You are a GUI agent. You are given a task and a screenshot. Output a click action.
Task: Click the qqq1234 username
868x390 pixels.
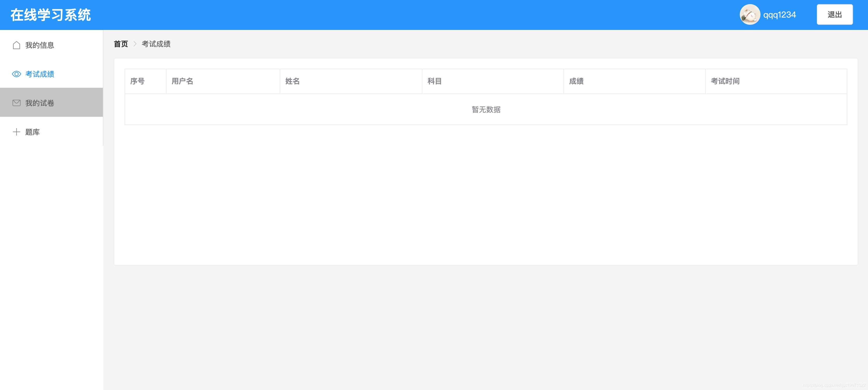779,15
